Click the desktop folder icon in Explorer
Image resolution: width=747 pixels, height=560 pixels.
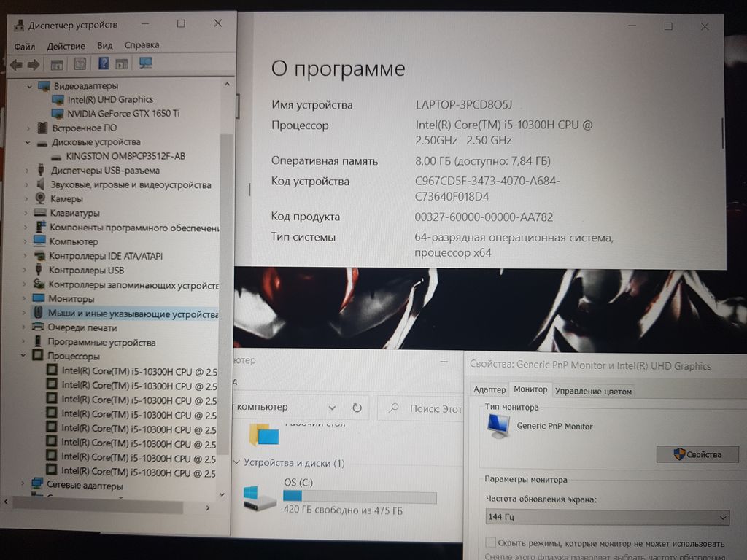pos(264,435)
